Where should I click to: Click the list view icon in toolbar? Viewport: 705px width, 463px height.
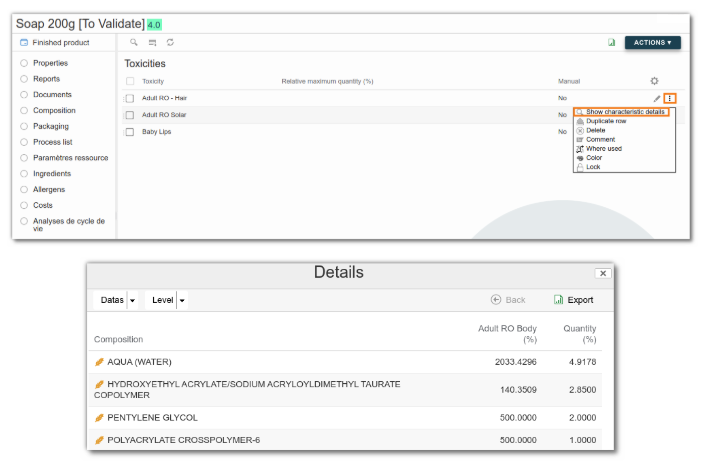152,43
